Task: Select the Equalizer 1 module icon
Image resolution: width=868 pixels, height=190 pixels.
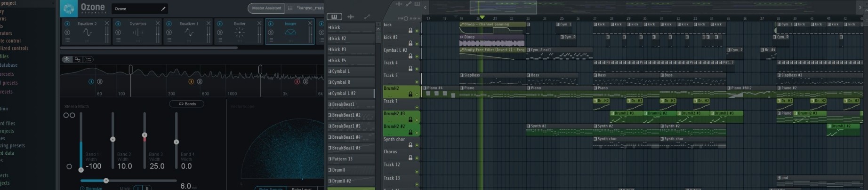Action: click(x=189, y=32)
